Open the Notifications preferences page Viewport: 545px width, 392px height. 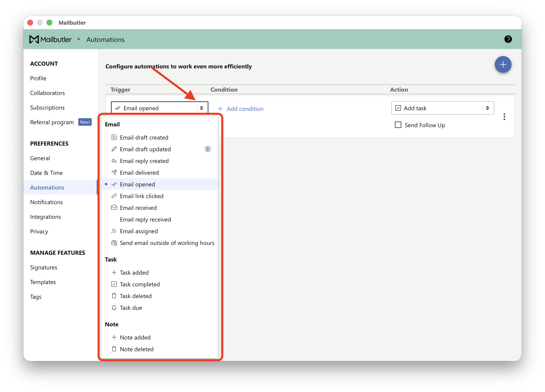46,202
